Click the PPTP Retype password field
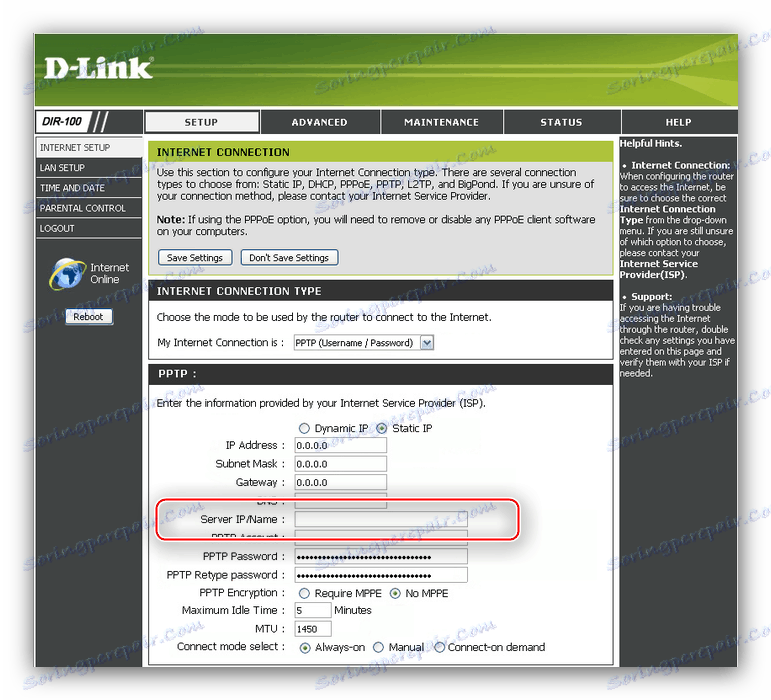771x700 pixels. click(x=381, y=575)
